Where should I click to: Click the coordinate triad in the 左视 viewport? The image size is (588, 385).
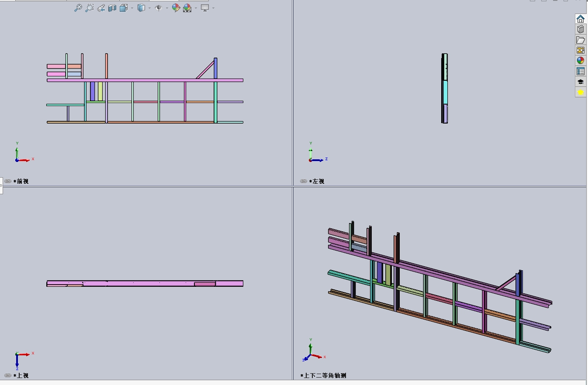(x=318, y=153)
